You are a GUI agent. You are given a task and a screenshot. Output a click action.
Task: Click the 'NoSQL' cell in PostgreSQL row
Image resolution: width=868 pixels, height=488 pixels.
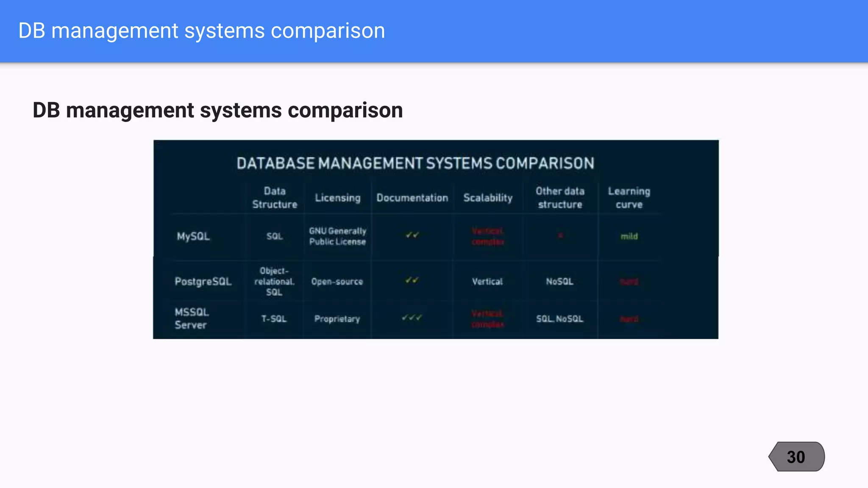(559, 282)
